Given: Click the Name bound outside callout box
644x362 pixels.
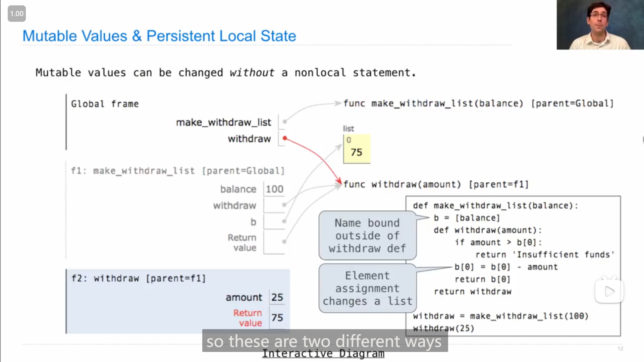Looking at the screenshot, I should (x=367, y=236).
